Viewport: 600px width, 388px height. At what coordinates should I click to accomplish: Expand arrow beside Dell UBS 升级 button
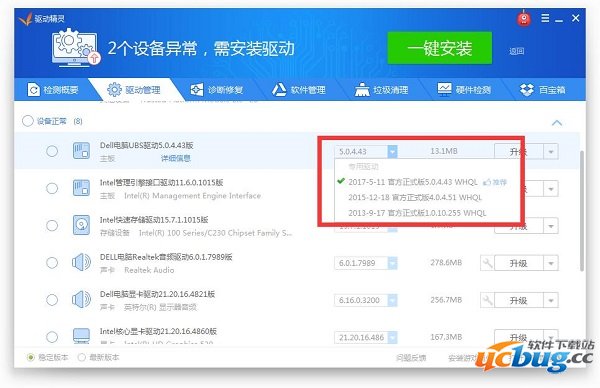click(x=551, y=152)
